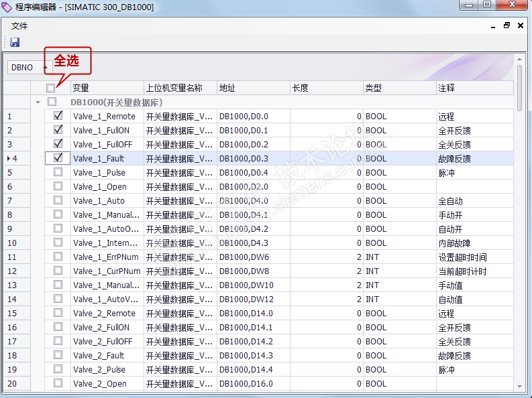Uncheck the Valve_1_FullON checkbox
532x398 pixels.
(x=58, y=130)
